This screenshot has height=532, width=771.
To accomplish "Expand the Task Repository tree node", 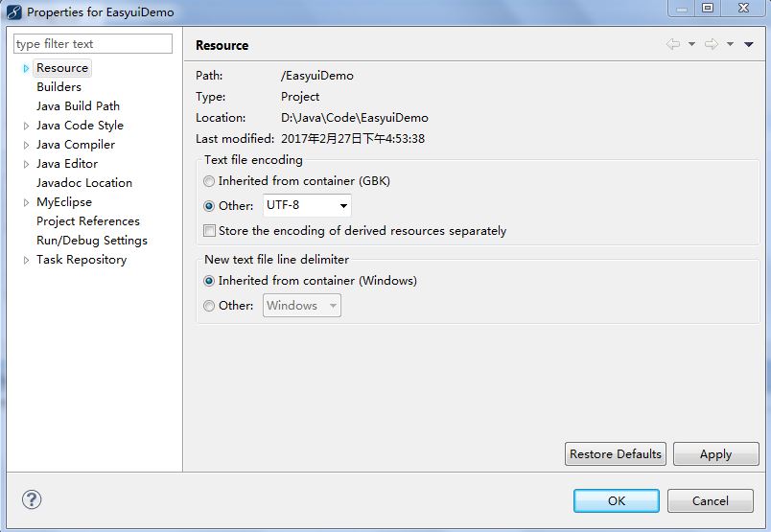I will point(26,260).
